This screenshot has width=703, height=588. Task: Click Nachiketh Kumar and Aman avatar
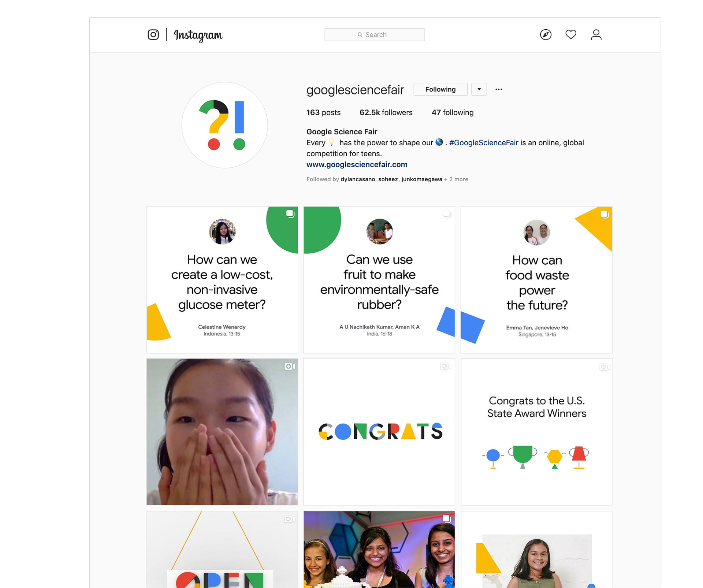(x=380, y=231)
